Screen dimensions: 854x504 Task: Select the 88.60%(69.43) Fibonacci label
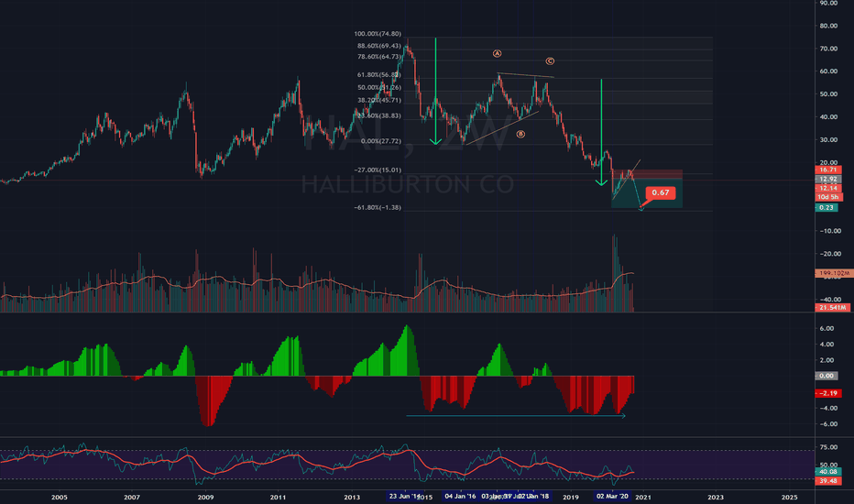(x=379, y=46)
